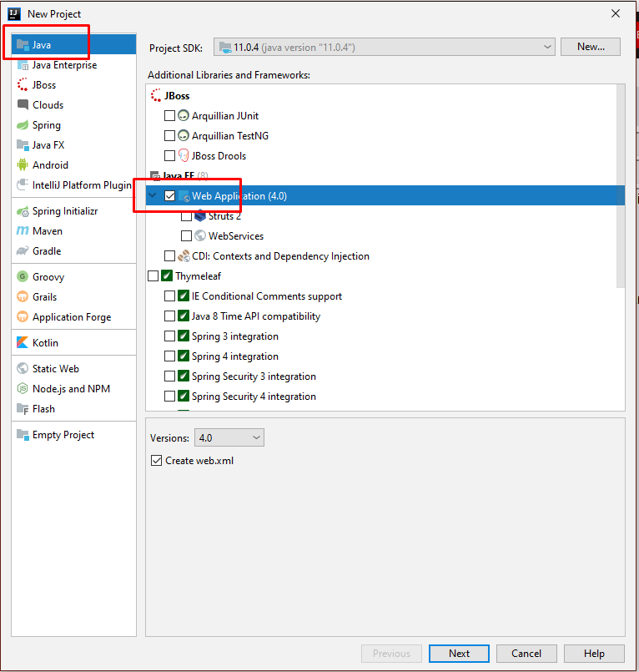
Task: Click the Previous button
Action: pos(391,653)
